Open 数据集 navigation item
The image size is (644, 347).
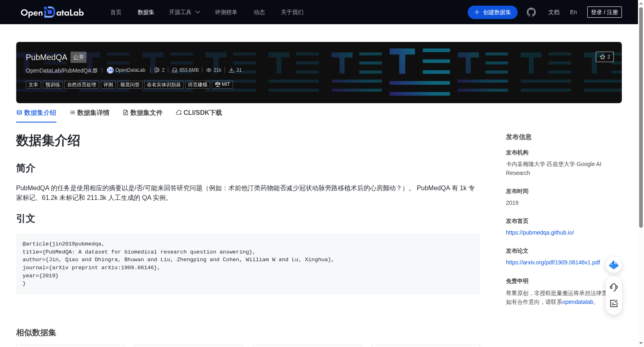point(146,12)
